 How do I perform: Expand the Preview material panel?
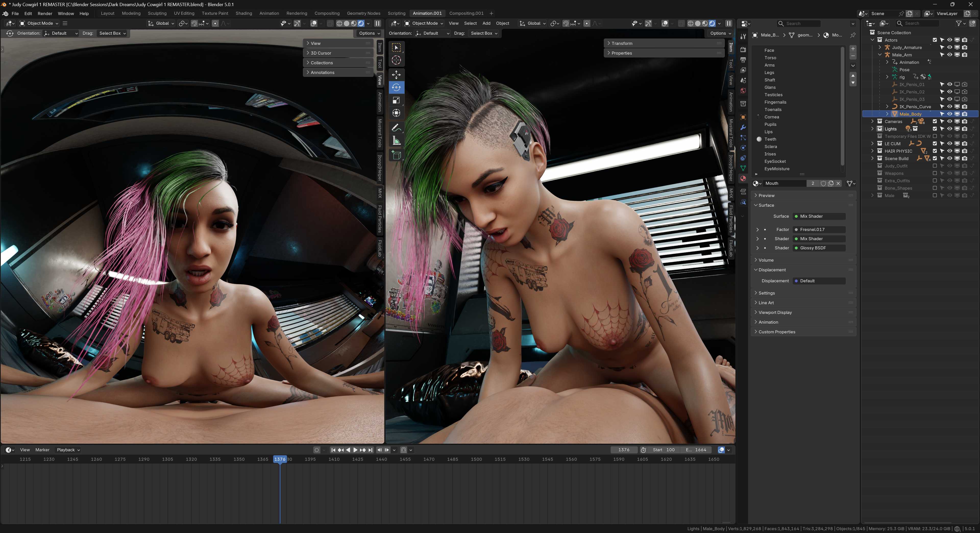pos(803,196)
